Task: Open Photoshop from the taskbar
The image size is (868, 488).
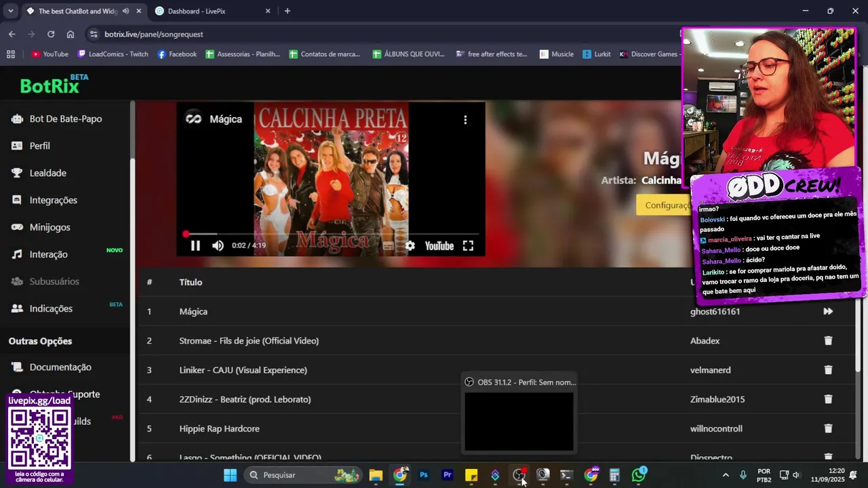Action: pos(424,475)
